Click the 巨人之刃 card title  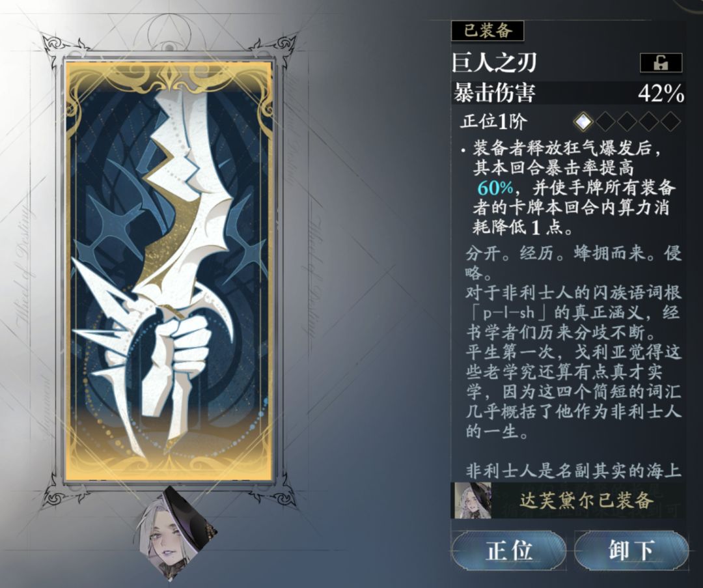(494, 63)
